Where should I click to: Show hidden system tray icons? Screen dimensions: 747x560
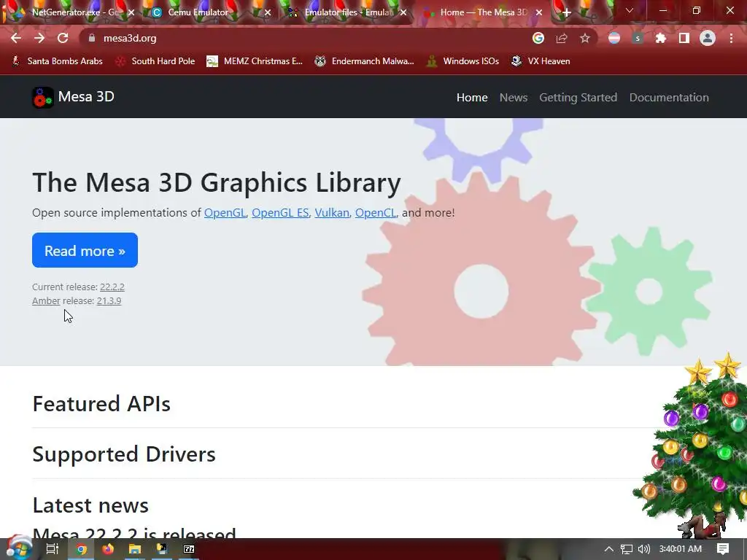pos(609,549)
